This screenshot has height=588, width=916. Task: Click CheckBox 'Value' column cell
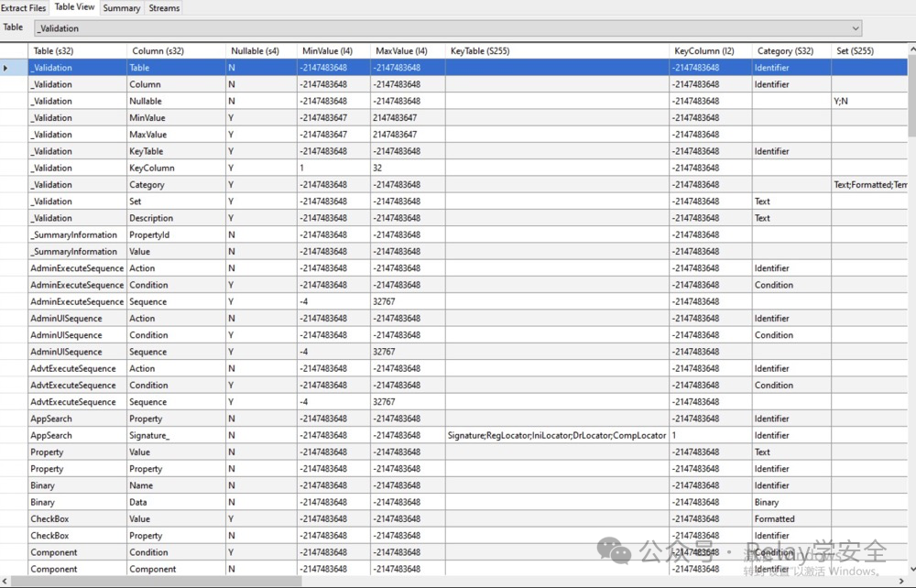click(x=176, y=519)
